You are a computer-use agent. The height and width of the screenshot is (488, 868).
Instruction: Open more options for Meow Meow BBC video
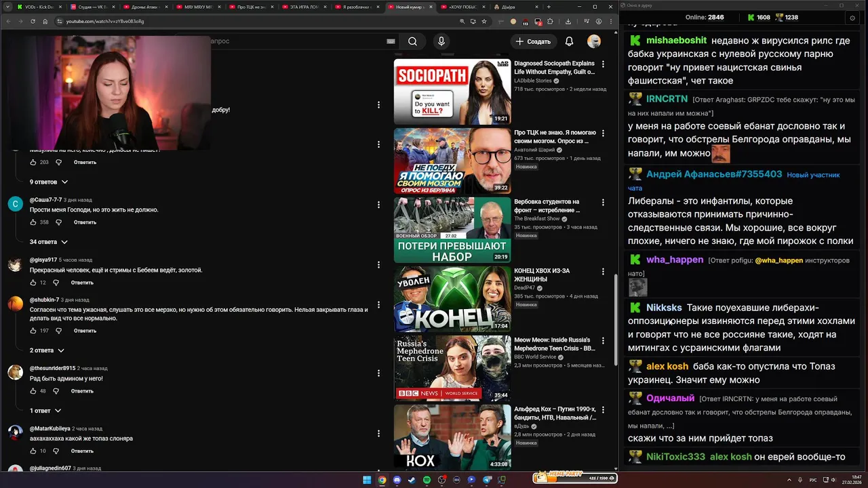[x=603, y=341]
